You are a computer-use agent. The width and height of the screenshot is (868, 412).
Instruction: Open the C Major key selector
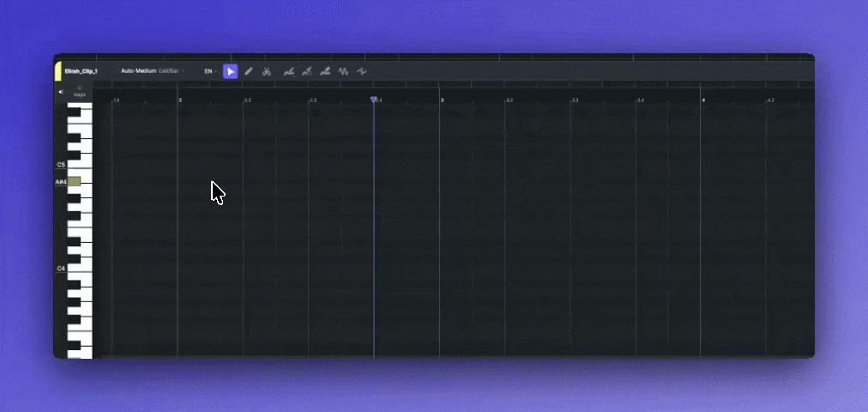[80, 91]
